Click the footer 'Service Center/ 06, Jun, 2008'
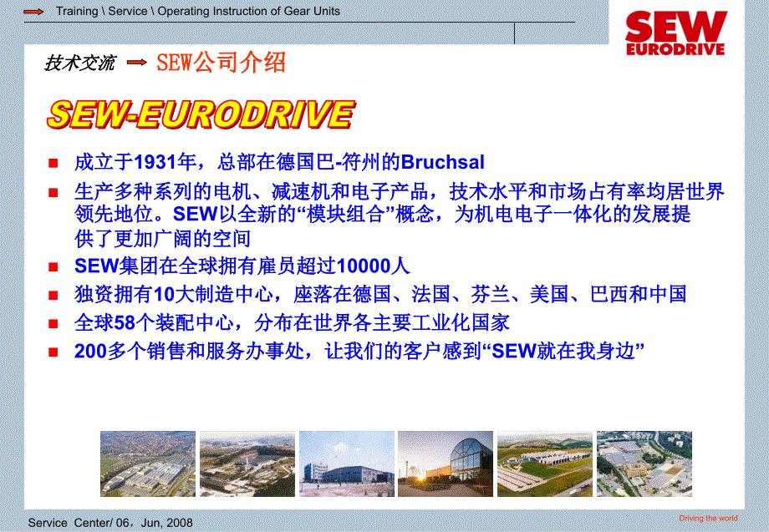The width and height of the screenshot is (769, 532). pyautogui.click(x=110, y=523)
